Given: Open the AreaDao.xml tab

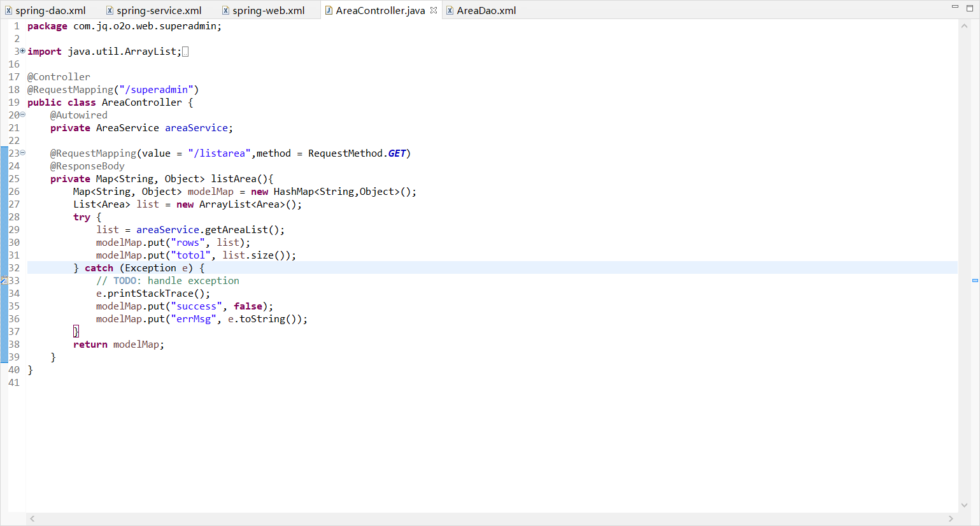Looking at the screenshot, I should (481, 10).
